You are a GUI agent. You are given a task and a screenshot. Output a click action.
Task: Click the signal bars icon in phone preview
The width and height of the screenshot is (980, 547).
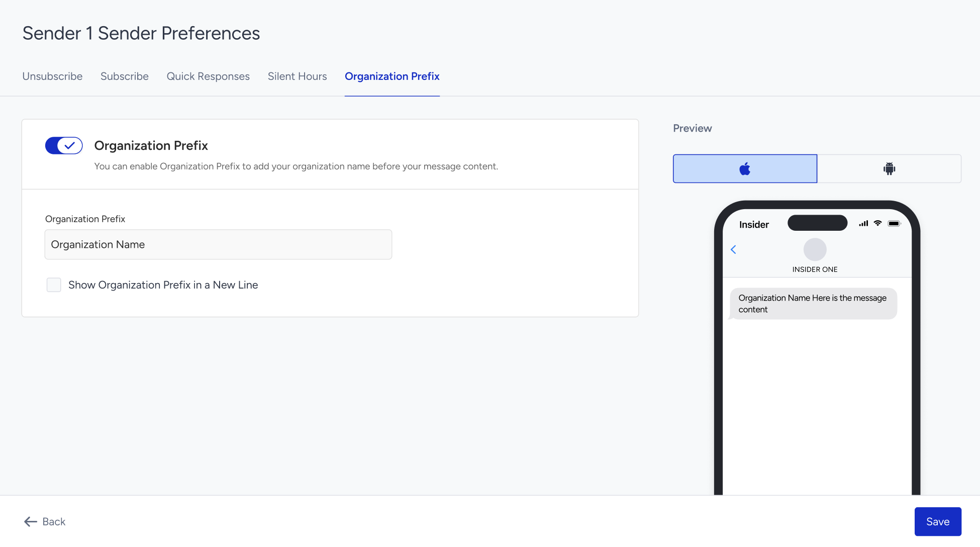coord(863,223)
